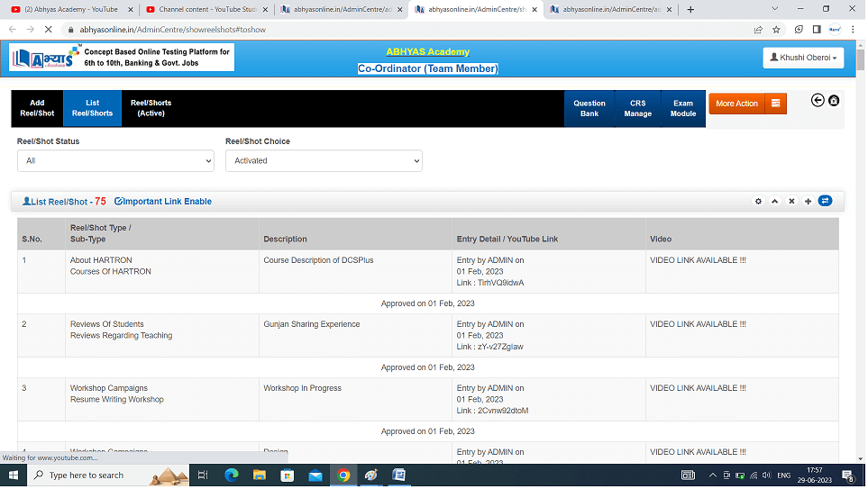Open panel settings gear icon
The width and height of the screenshot is (868, 489).
tap(758, 202)
